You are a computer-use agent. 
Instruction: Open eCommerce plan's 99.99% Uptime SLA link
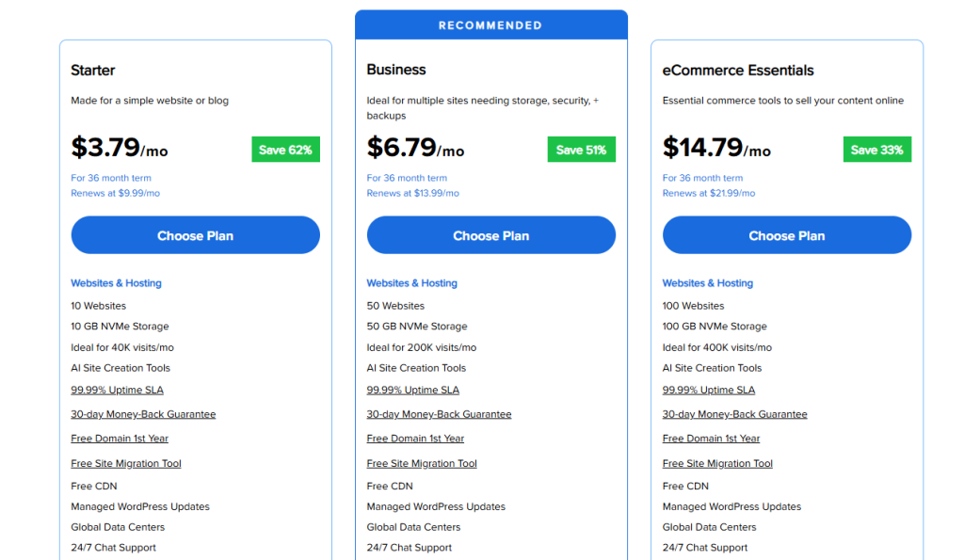point(708,391)
